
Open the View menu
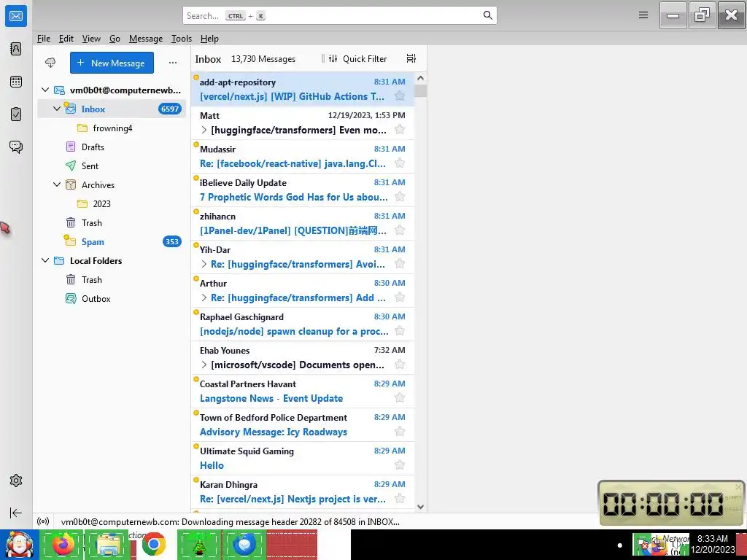pos(91,39)
